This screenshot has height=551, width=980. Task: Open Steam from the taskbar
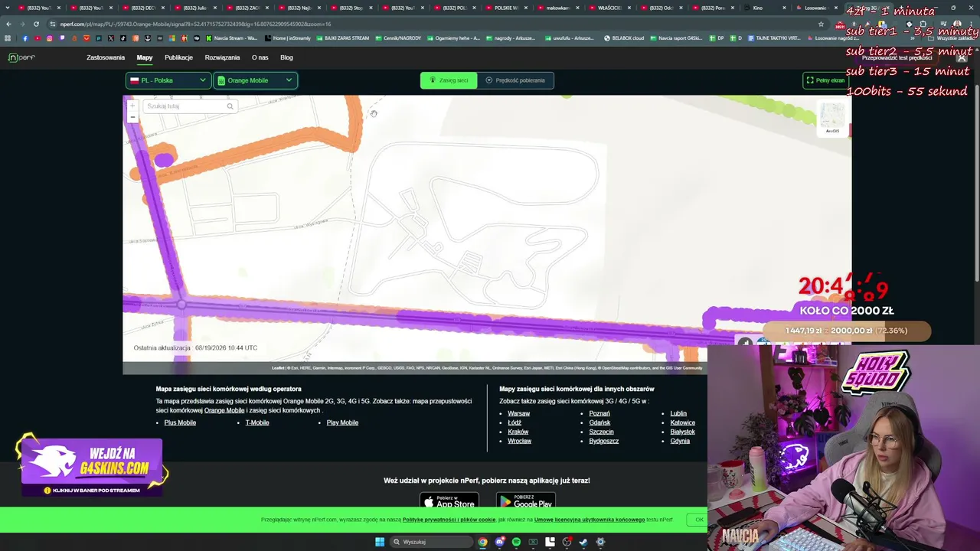click(x=583, y=542)
